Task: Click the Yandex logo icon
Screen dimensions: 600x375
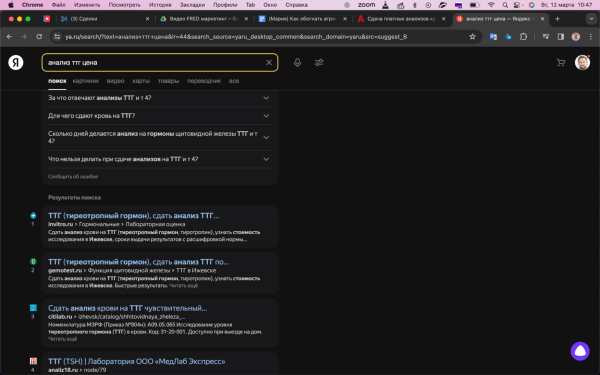Action: pyautogui.click(x=16, y=62)
